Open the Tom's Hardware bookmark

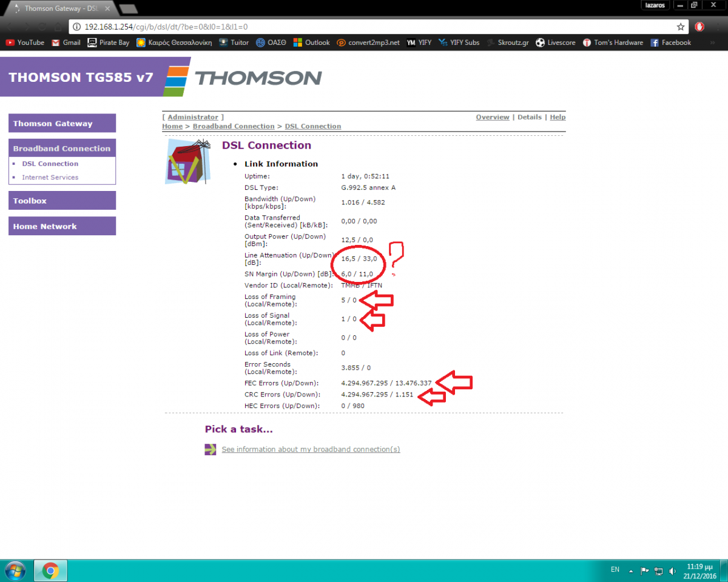tap(613, 42)
